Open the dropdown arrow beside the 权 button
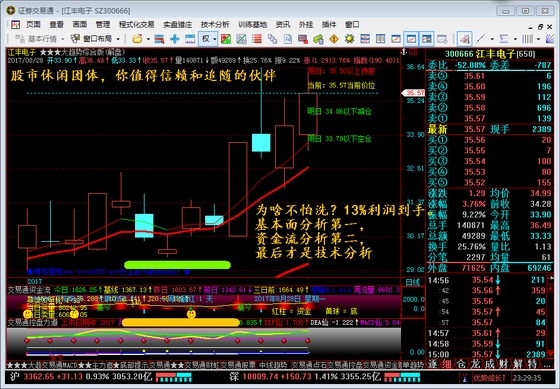This screenshot has width=560, height=389. point(215,39)
